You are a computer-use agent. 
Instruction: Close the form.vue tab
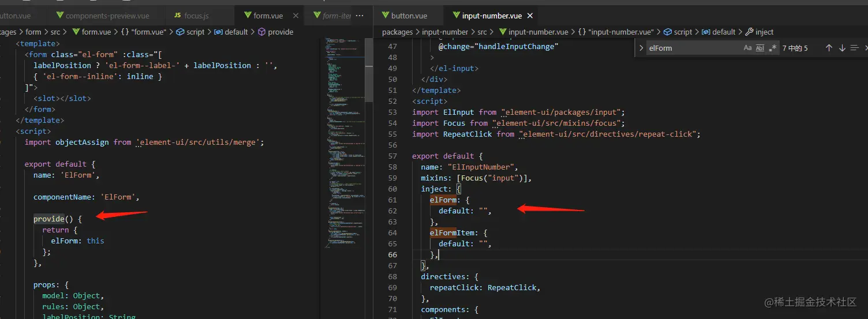[x=296, y=16]
